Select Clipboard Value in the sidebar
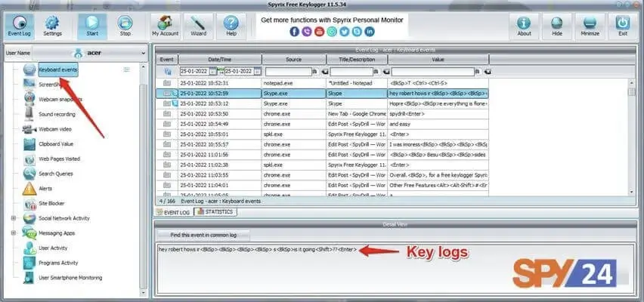644x302 pixels. (x=56, y=144)
